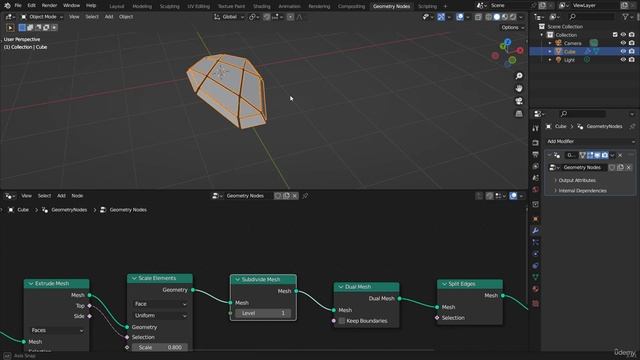Toggle X-ray mode button
Screen dimensions: 640x360
tap(478, 17)
